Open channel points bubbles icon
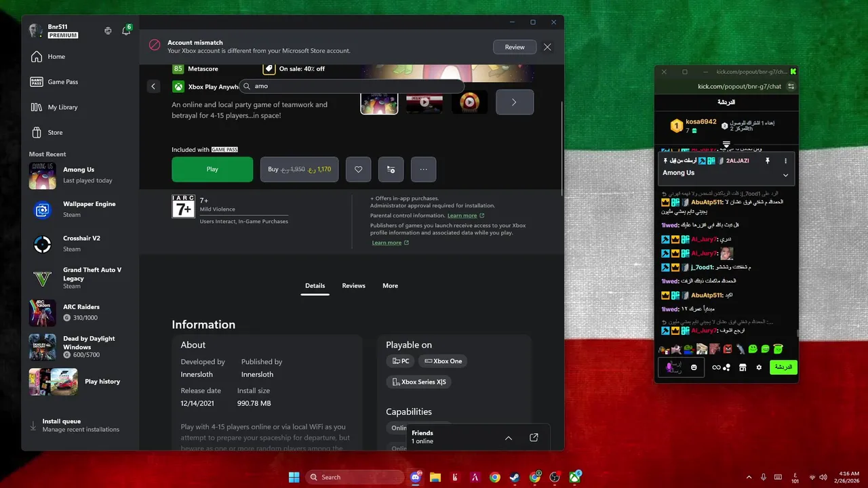Image resolution: width=868 pixels, height=488 pixels. 726,367
